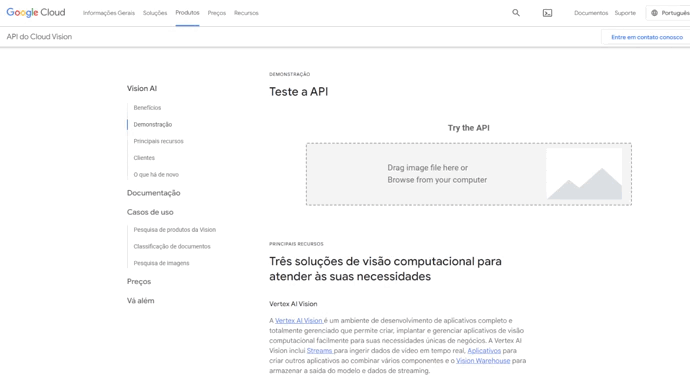Jump to Principais recursos in sidebar
Image resolution: width=690 pixels, height=388 pixels.
click(158, 141)
